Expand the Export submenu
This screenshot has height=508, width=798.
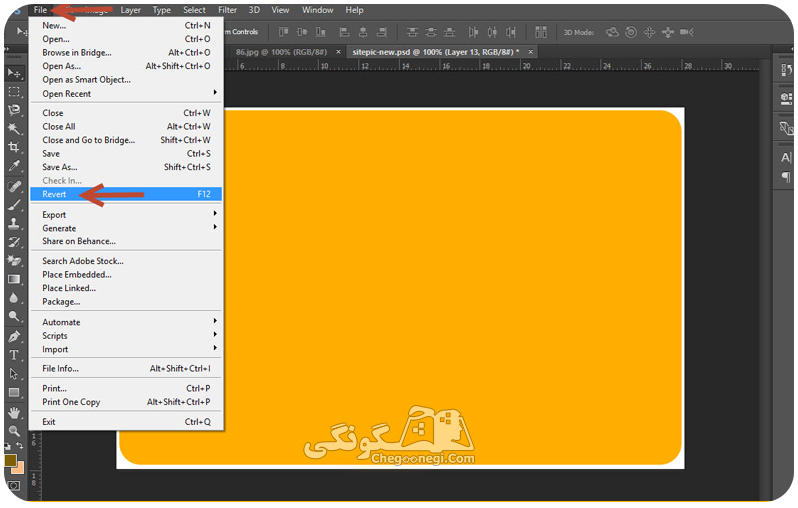(x=126, y=214)
